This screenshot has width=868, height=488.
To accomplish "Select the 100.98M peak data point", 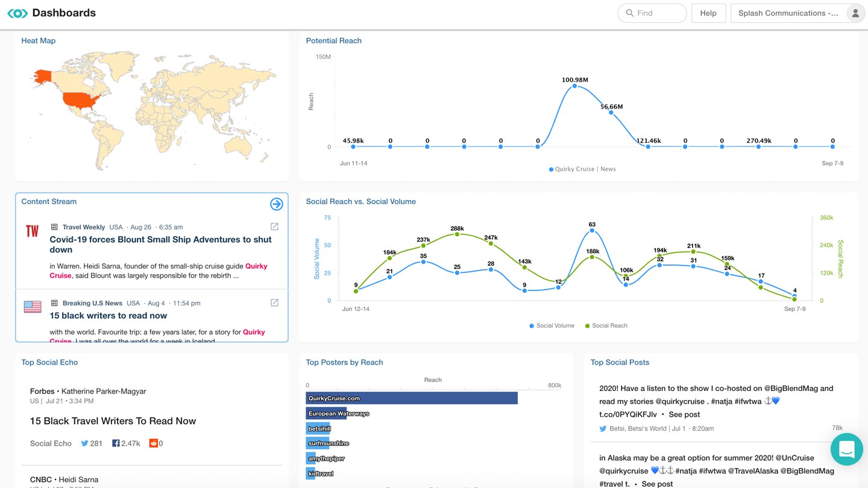I will (574, 86).
